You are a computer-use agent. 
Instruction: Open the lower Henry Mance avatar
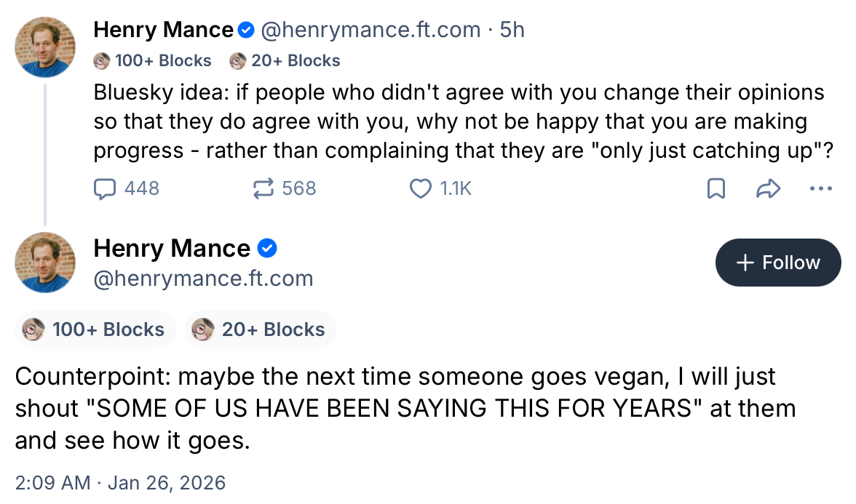(45, 263)
